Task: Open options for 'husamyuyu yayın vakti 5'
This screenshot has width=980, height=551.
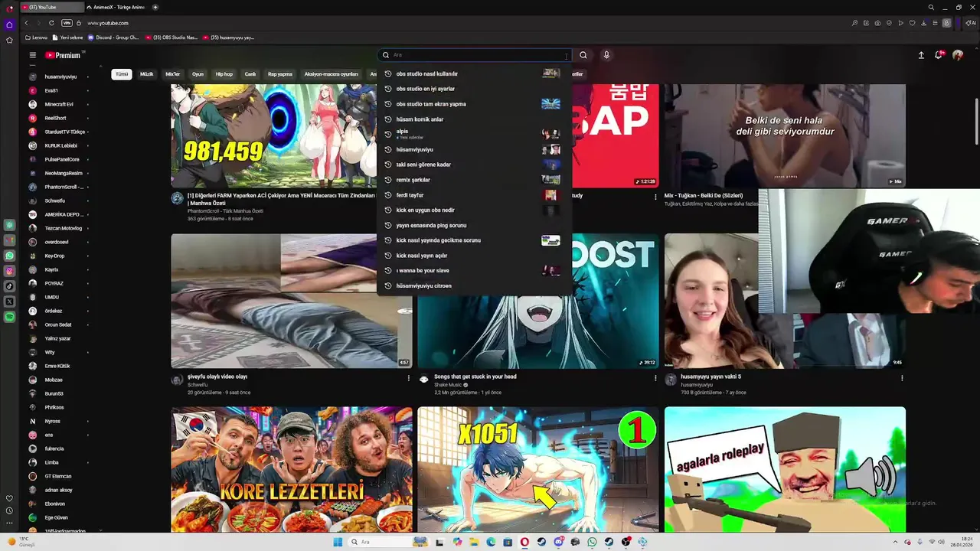Action: point(902,378)
